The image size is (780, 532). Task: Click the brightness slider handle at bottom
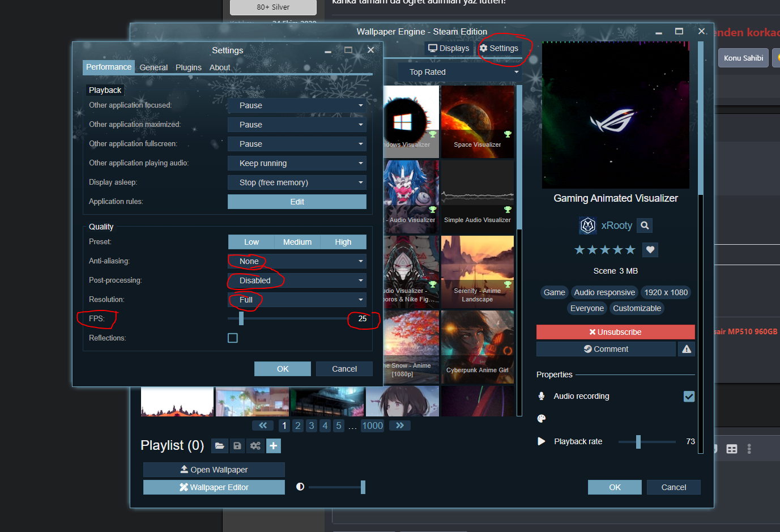(363, 487)
